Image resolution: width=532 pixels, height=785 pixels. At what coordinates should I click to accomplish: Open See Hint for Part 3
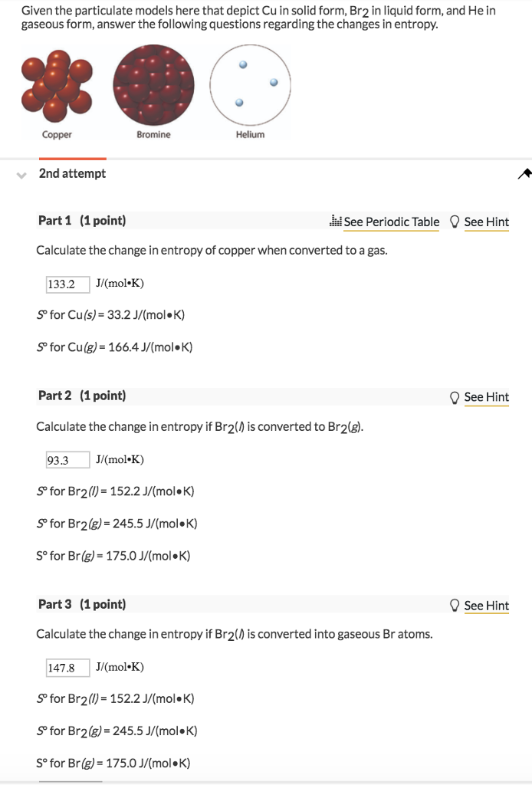pos(486,606)
